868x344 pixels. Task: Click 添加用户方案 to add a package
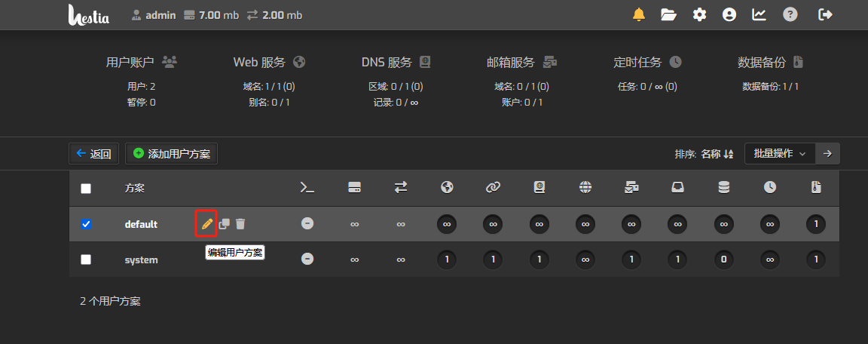click(172, 154)
